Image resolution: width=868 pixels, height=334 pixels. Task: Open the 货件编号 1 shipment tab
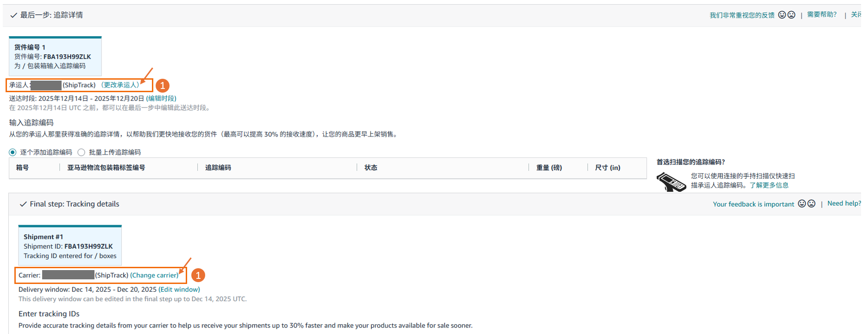coord(55,57)
